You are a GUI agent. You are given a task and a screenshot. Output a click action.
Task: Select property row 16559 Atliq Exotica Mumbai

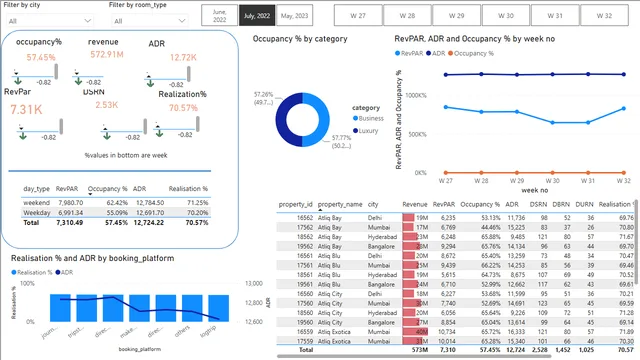coord(455,332)
